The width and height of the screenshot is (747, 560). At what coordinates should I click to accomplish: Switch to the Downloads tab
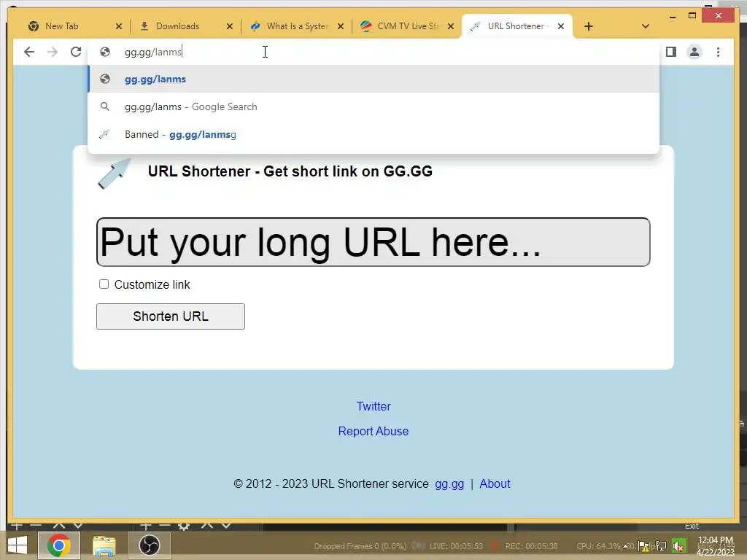click(x=177, y=26)
